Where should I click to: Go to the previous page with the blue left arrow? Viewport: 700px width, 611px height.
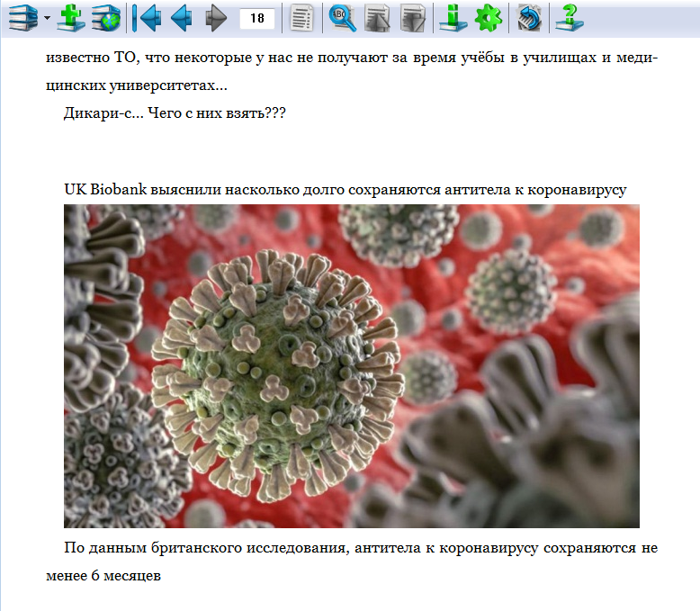pos(182,18)
